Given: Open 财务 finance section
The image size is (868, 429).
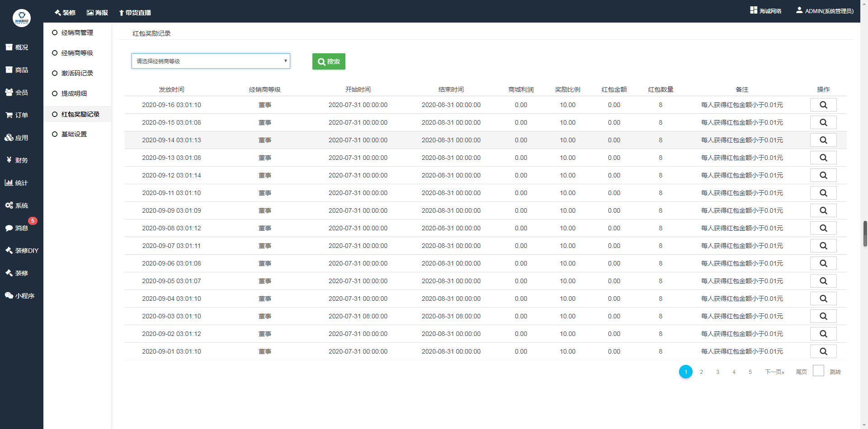Looking at the screenshot, I should pos(17,160).
